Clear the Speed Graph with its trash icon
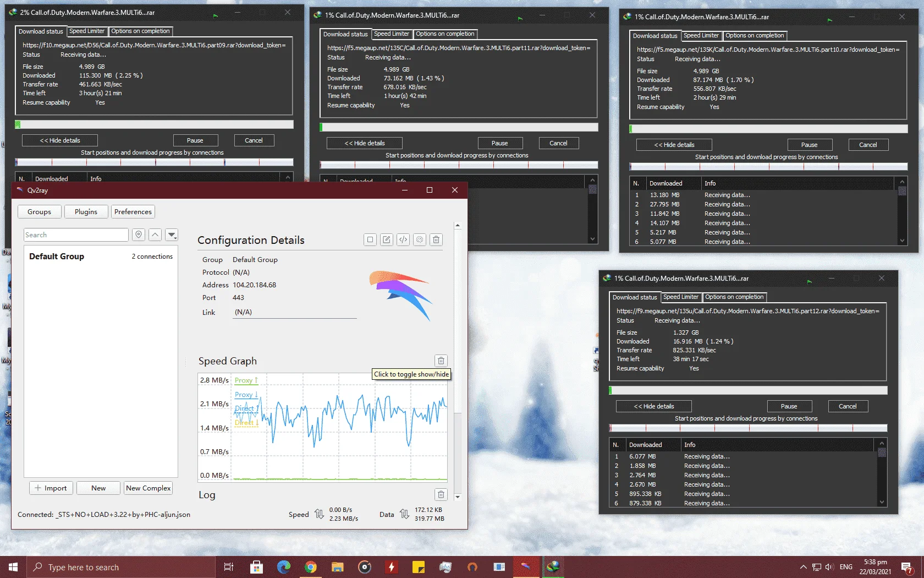The height and width of the screenshot is (578, 924). click(x=441, y=361)
